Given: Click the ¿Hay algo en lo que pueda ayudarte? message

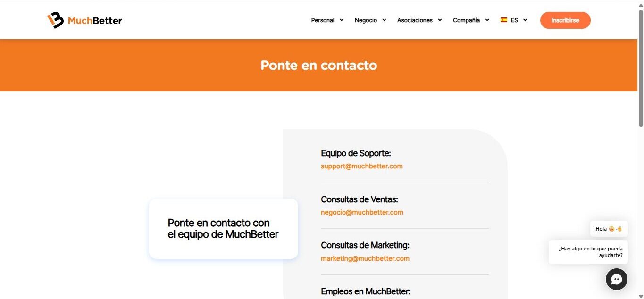Looking at the screenshot, I should (x=588, y=252).
